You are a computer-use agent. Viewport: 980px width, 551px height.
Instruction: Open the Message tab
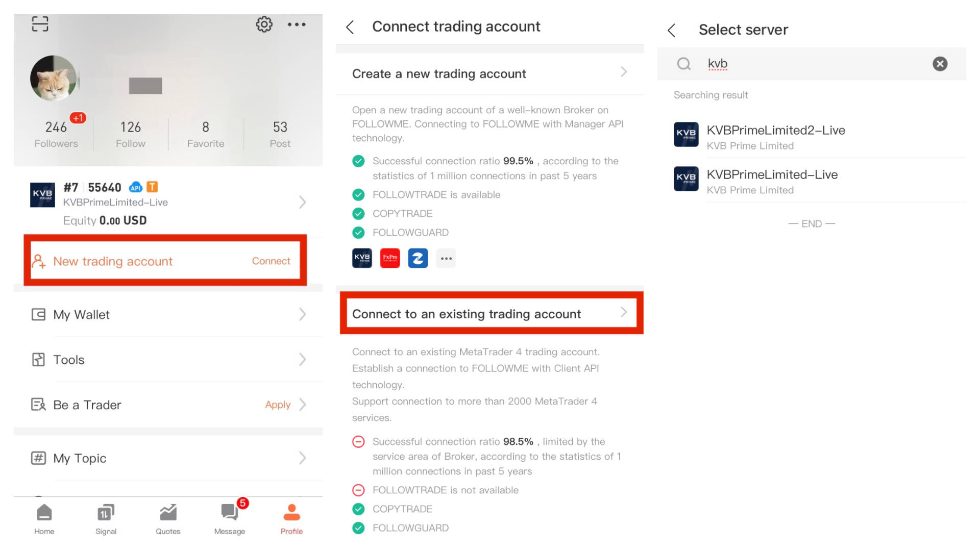coord(230,518)
